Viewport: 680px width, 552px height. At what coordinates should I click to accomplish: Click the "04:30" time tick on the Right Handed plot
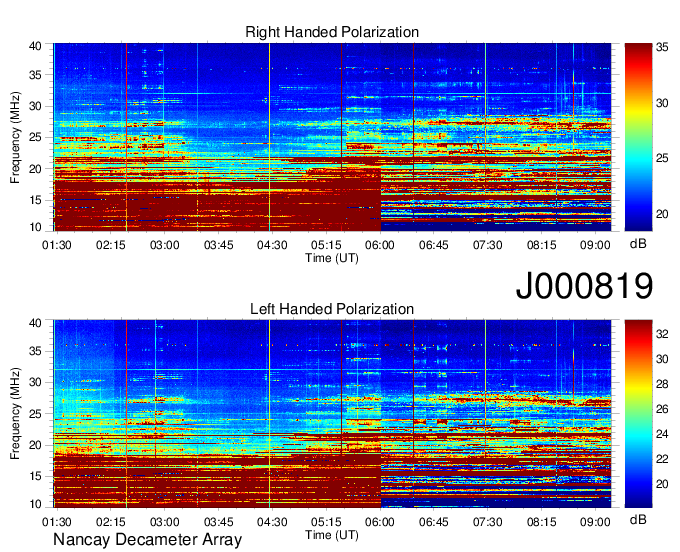click(272, 245)
